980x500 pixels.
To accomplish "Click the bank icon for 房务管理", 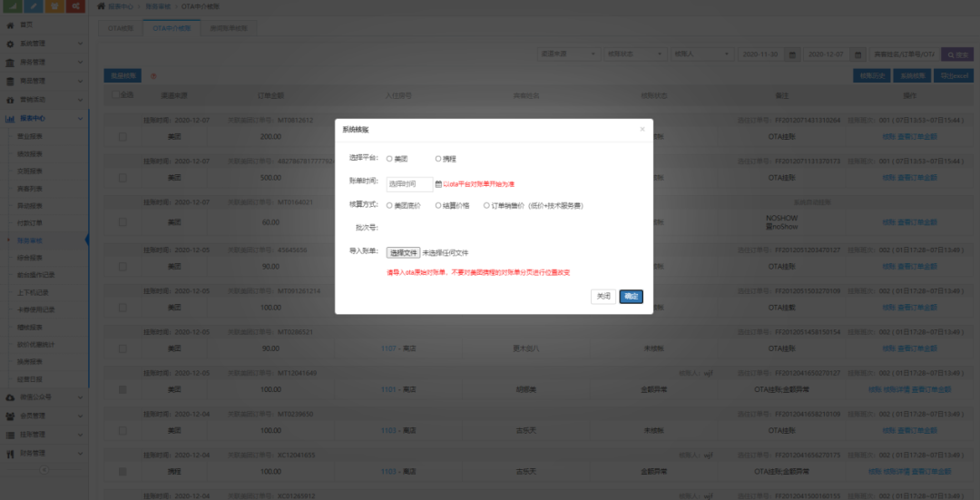I will 10,63.
